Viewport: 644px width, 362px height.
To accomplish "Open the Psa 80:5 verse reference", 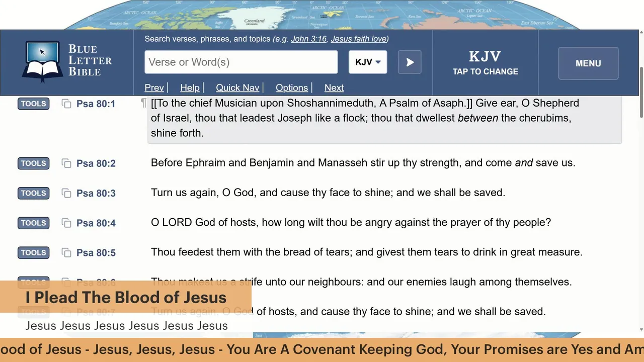I will pos(96,252).
